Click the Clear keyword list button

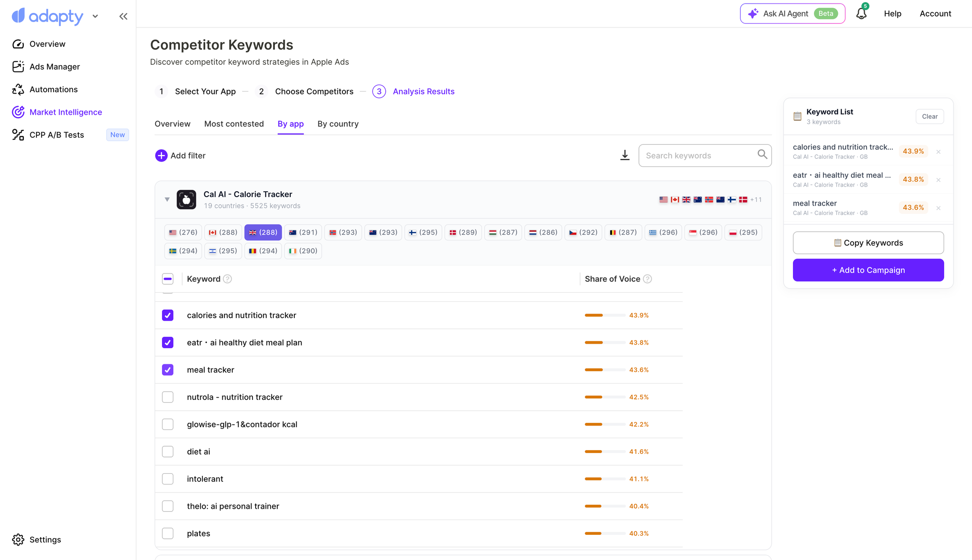pyautogui.click(x=930, y=116)
